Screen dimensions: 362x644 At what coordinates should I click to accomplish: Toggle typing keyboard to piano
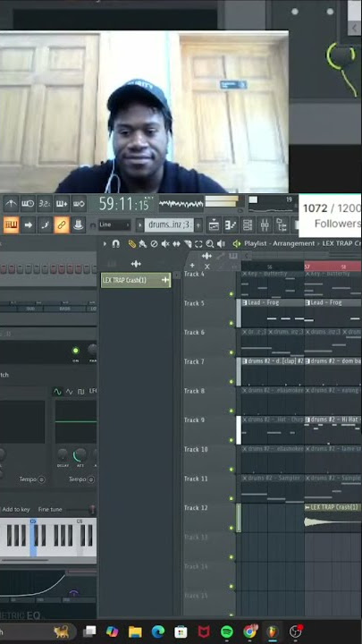click(x=11, y=225)
